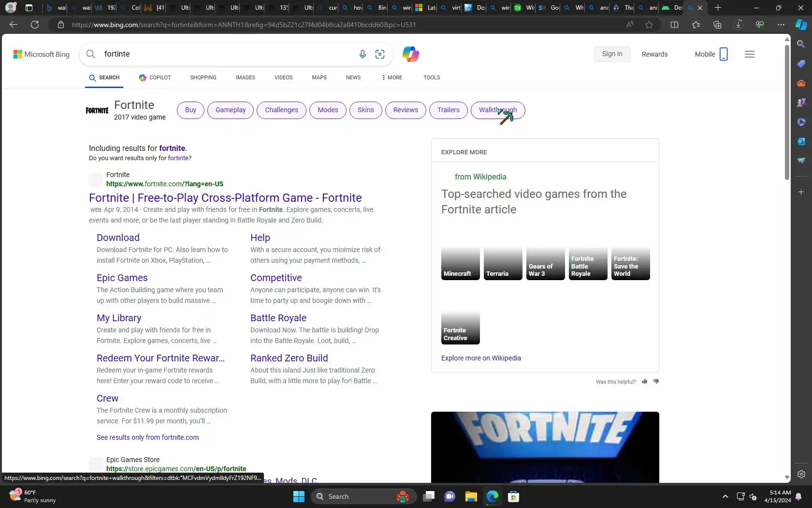Open the Outlook sidebar icon
The height and width of the screenshot is (508, 812).
tap(801, 141)
